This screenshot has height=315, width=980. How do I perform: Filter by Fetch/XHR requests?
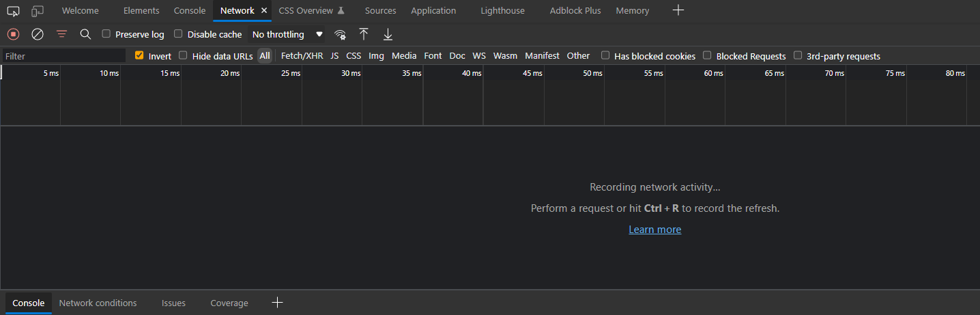[x=302, y=56]
